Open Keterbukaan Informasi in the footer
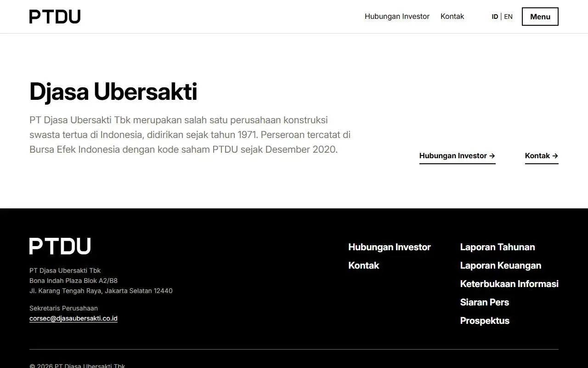Screen dimensions: 588x368 (509, 284)
